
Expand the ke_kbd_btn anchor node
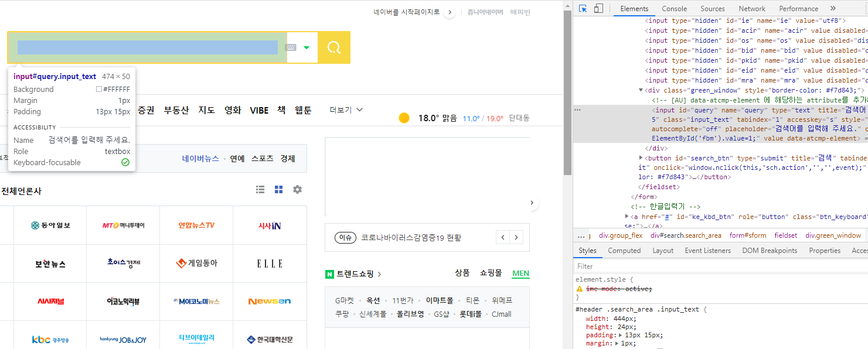627,217
